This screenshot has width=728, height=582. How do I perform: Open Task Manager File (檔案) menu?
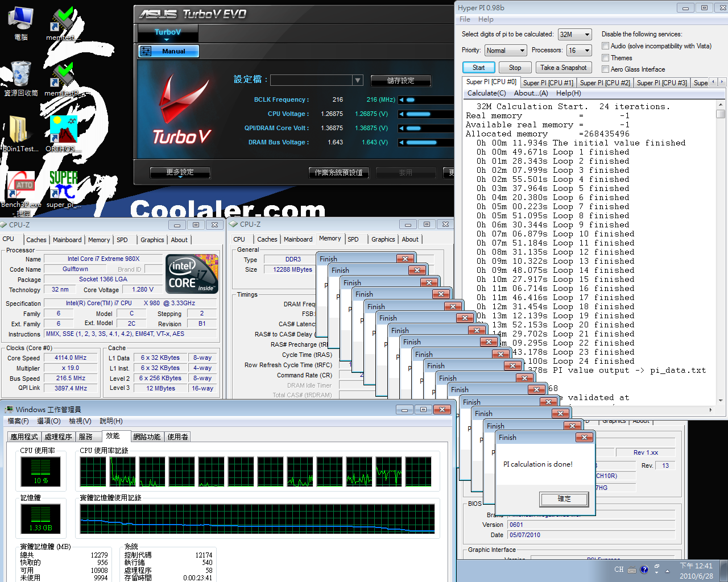click(x=18, y=421)
